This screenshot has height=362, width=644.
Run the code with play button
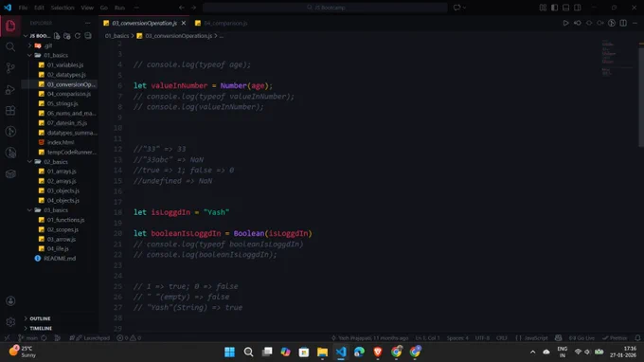click(x=565, y=23)
